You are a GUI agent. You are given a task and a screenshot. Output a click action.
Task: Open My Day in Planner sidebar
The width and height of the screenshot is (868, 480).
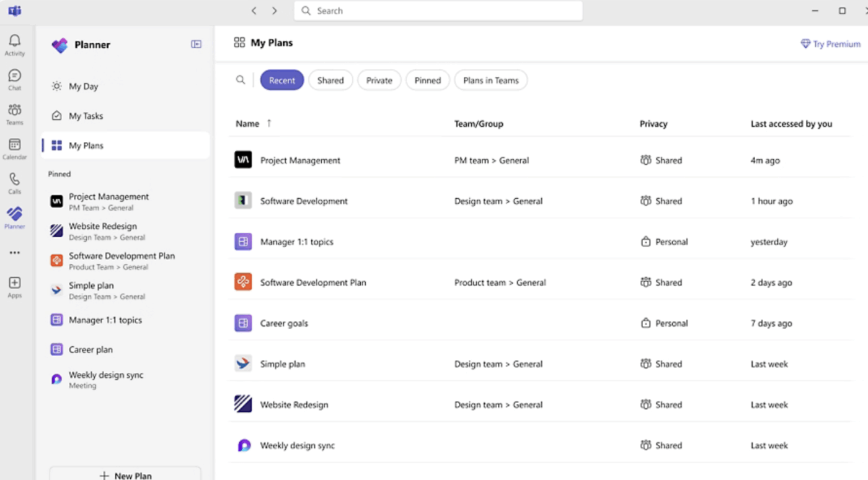[x=83, y=87]
